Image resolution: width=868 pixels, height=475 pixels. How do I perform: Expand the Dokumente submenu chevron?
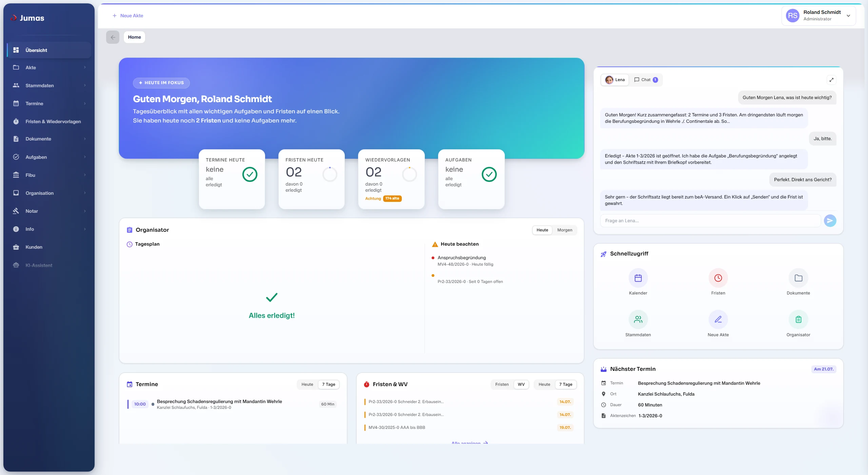point(85,139)
